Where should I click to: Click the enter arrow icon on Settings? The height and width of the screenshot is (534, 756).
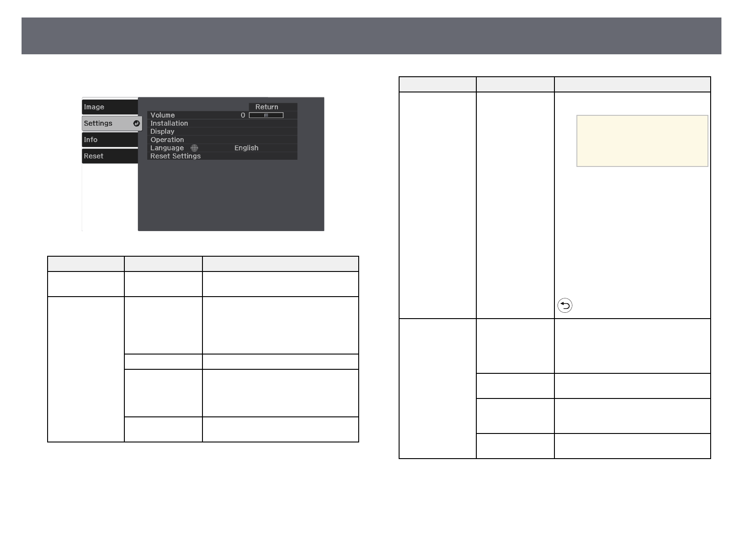tap(136, 123)
